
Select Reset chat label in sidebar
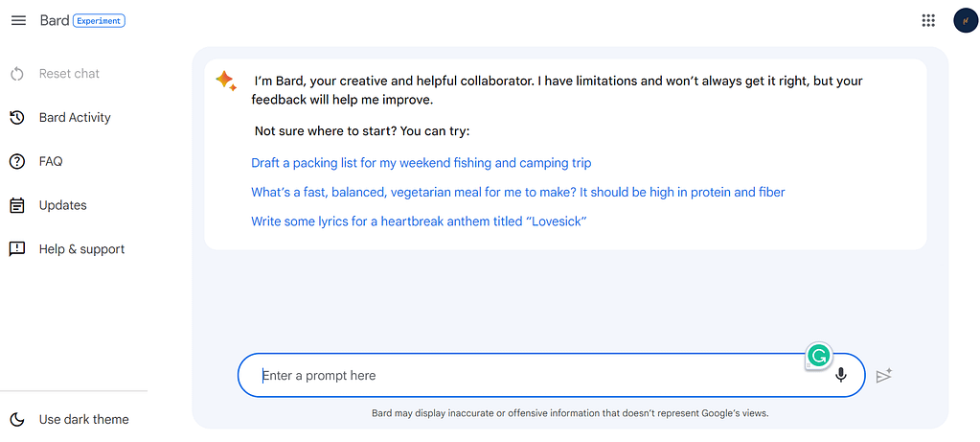click(x=69, y=74)
